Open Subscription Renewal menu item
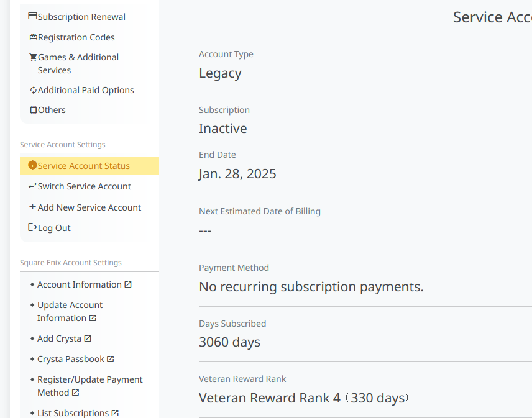This screenshot has height=418, width=532. point(81,17)
